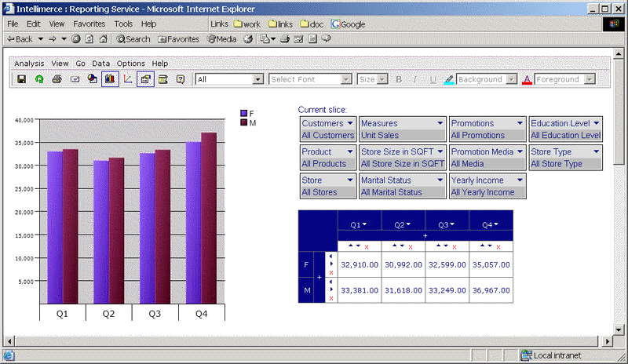Open the doc links folder

(312, 24)
